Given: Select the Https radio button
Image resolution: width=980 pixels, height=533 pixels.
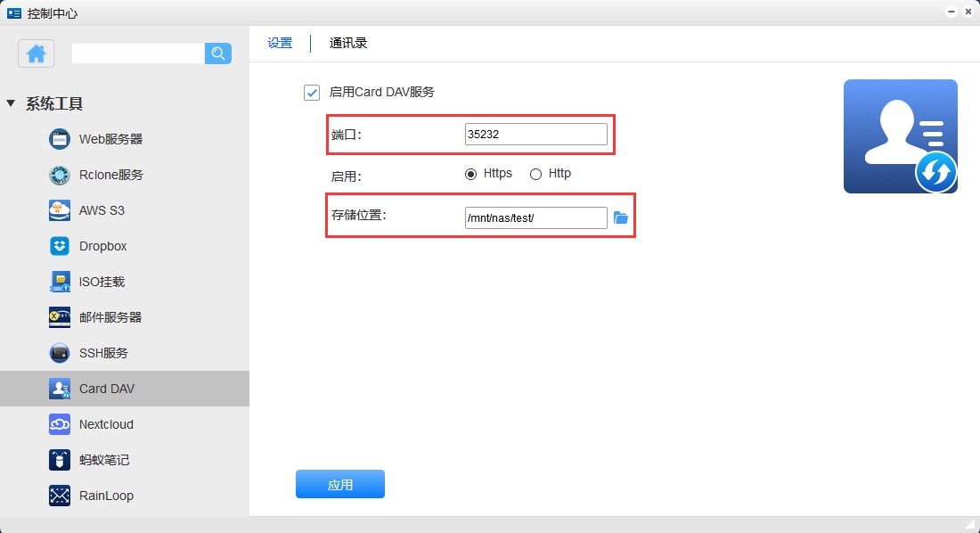Looking at the screenshot, I should pyautogui.click(x=471, y=174).
